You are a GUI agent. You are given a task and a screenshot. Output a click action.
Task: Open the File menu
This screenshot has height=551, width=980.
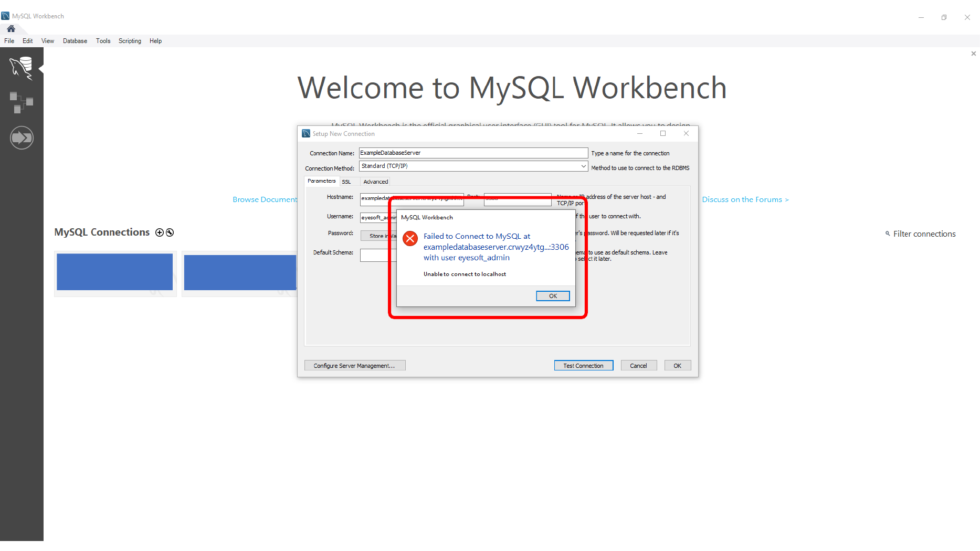(9, 41)
